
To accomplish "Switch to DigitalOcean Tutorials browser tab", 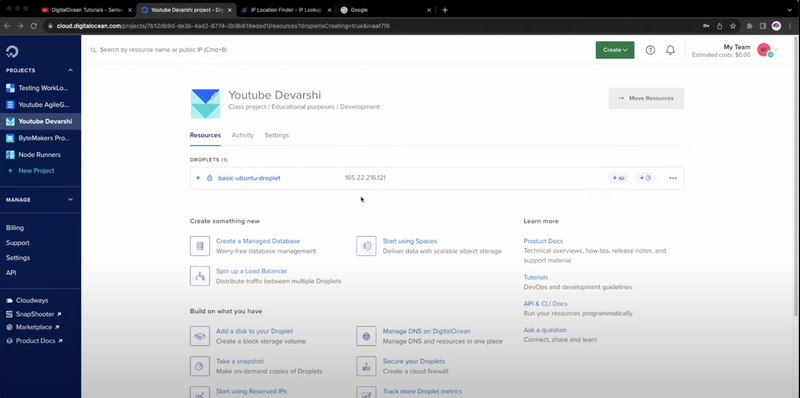I will 86,10.
